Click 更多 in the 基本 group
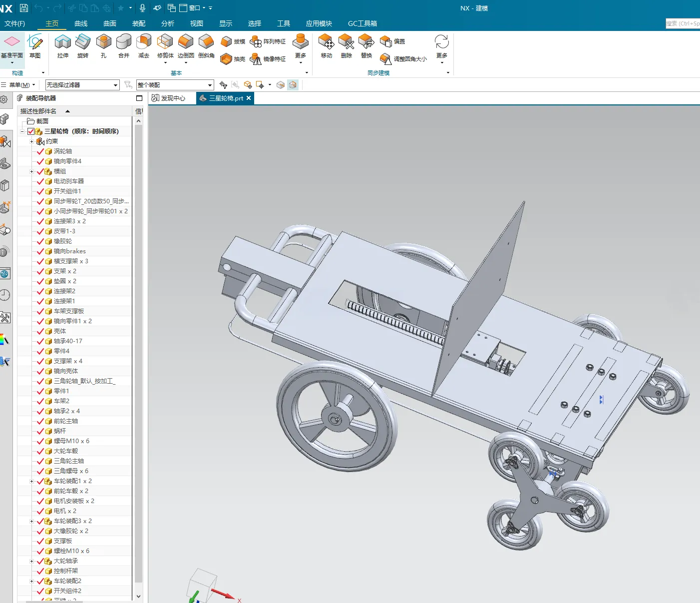Screen dimensions: 700x603 [x=301, y=48]
